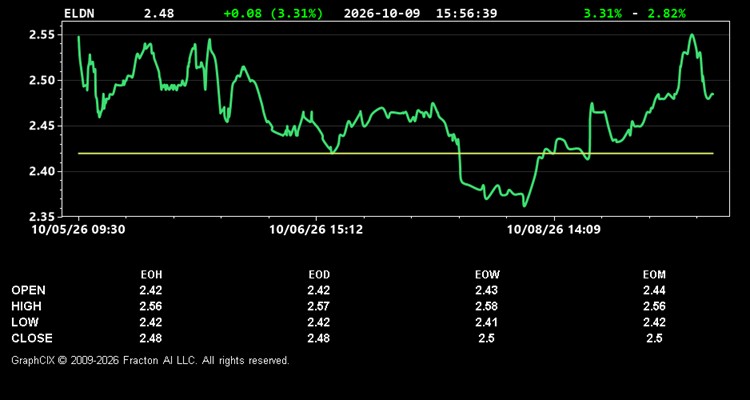Click the timestamp 15:56:39

[x=466, y=13]
